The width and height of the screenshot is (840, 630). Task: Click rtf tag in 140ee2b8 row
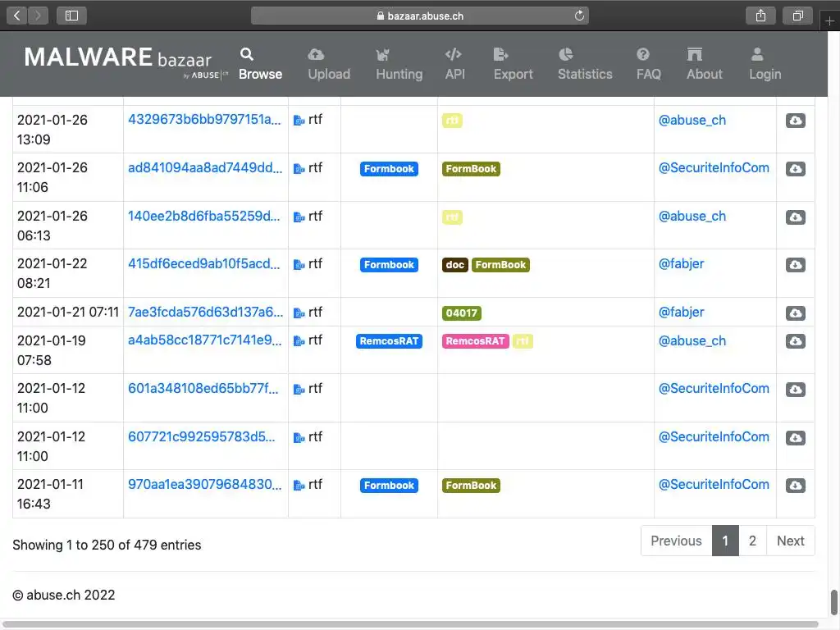tap(452, 217)
